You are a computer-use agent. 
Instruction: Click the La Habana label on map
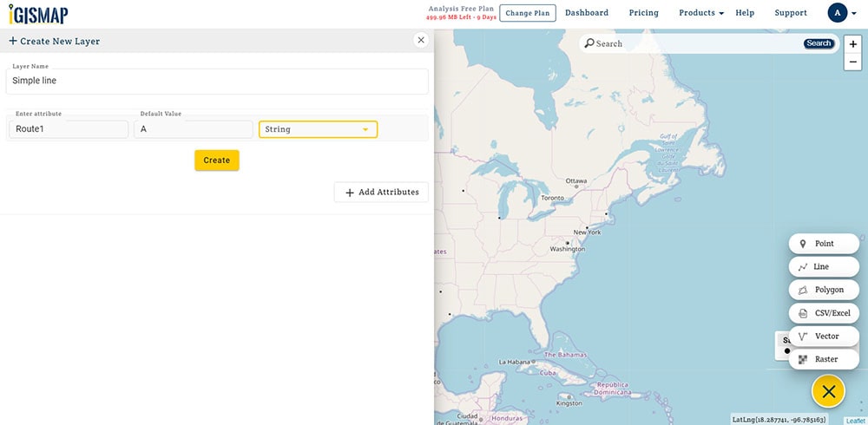[514, 362]
